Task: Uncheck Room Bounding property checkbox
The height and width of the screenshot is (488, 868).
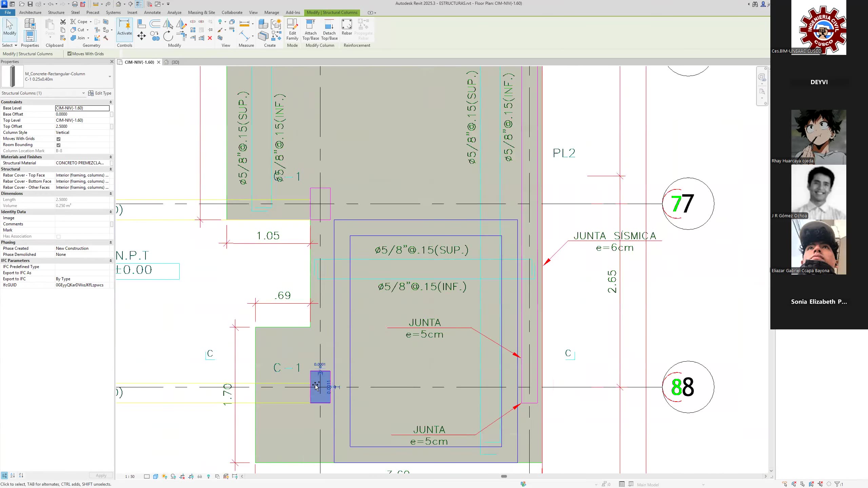Action: [x=58, y=145]
